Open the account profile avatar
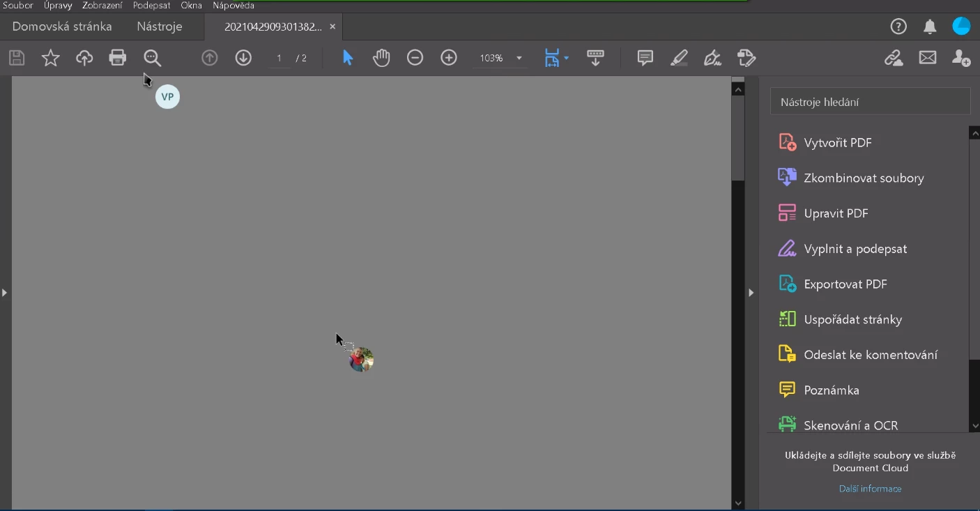The width and height of the screenshot is (980, 511). 961,26
